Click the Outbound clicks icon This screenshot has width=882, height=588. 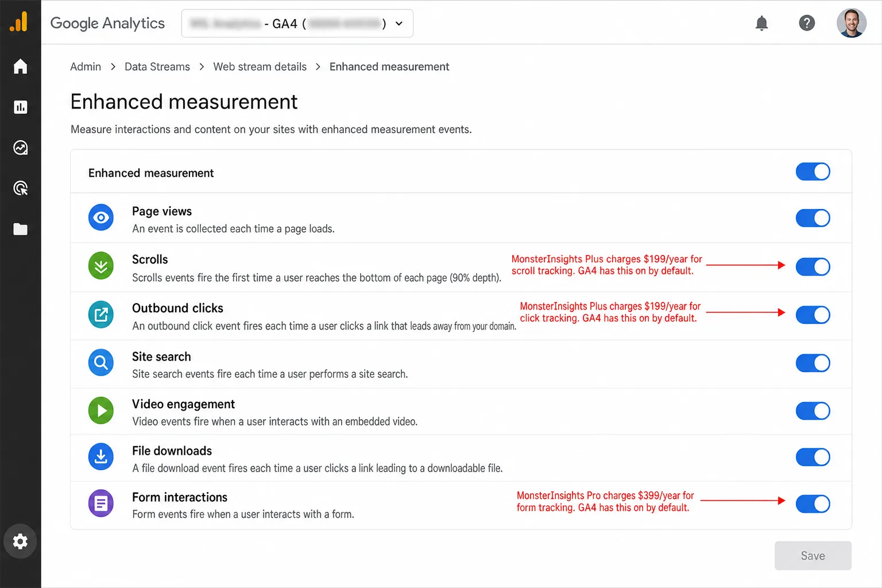click(x=101, y=315)
